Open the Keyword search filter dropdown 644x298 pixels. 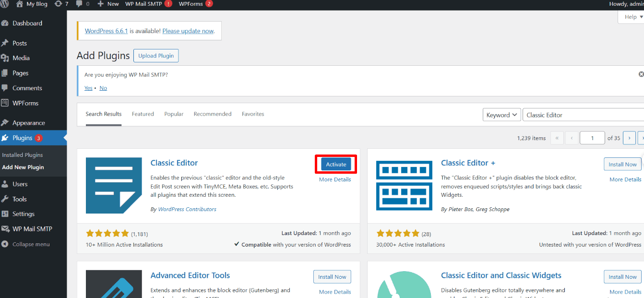(501, 115)
